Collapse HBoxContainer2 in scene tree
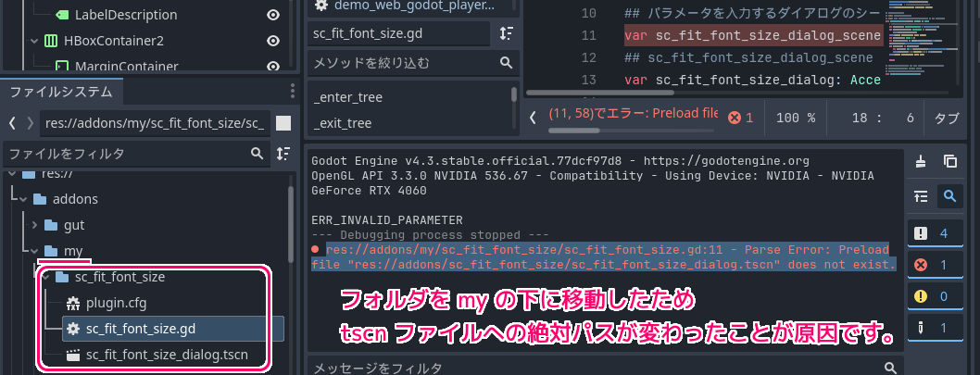The height and width of the screenshot is (375, 980). pyautogui.click(x=33, y=41)
